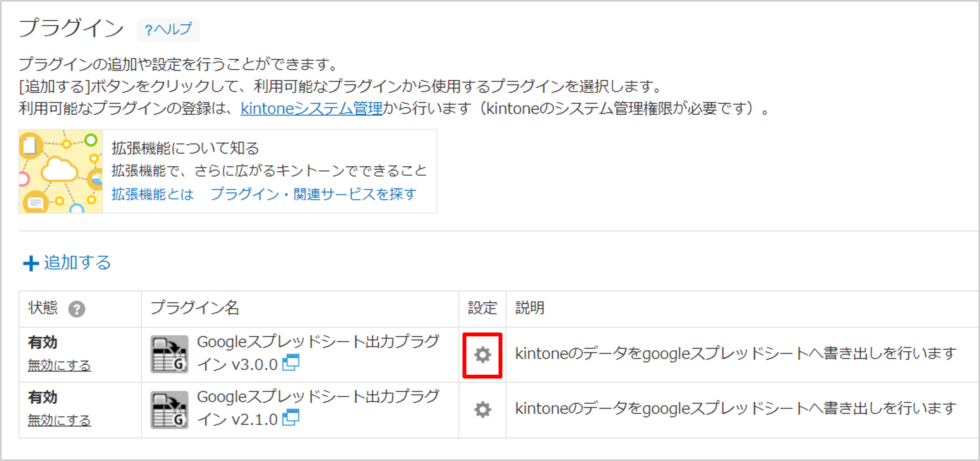980x461 pixels.
Task: Click the 有効 status of plugin v2.1.0
Action: coord(43,398)
